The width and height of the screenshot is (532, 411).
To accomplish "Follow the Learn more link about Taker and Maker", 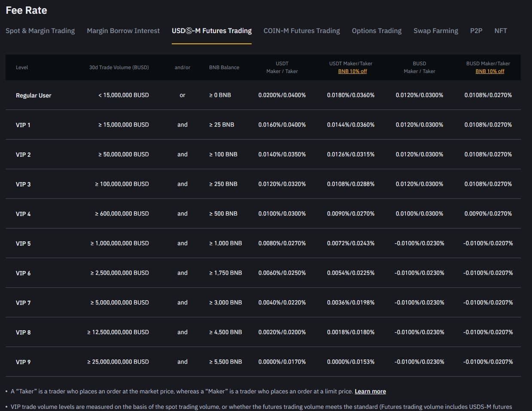I will pyautogui.click(x=370, y=391).
